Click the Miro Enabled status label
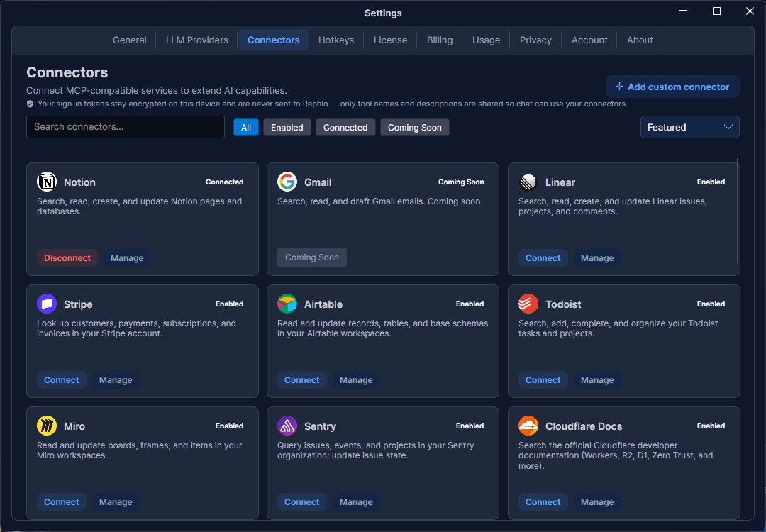The height and width of the screenshot is (532, 766). [229, 426]
